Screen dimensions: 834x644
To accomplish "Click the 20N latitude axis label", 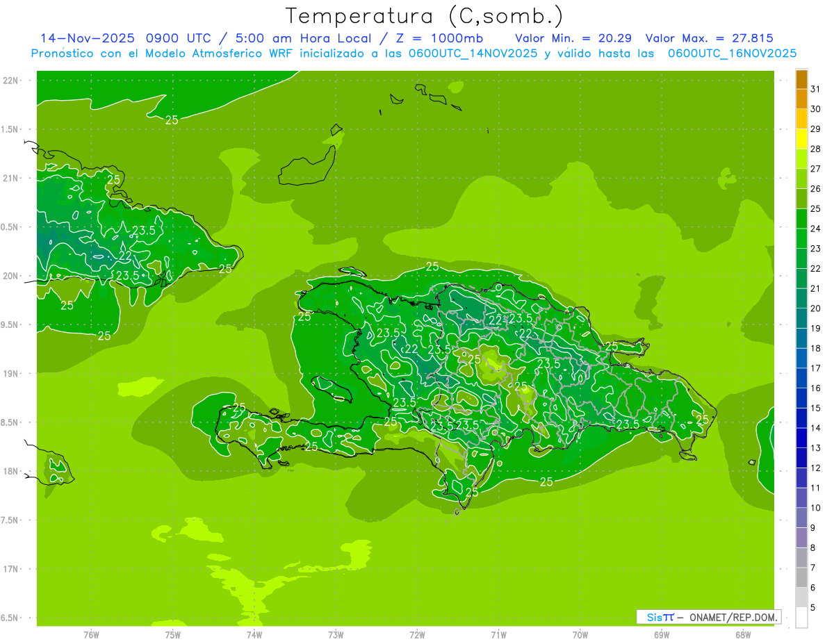I will click(x=10, y=276).
